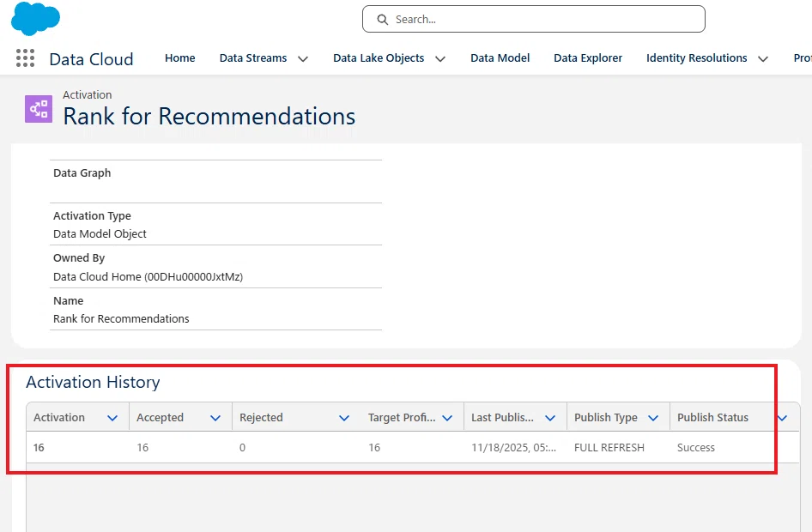Sort by Accepted column header
The height and width of the screenshot is (532, 812).
click(160, 417)
